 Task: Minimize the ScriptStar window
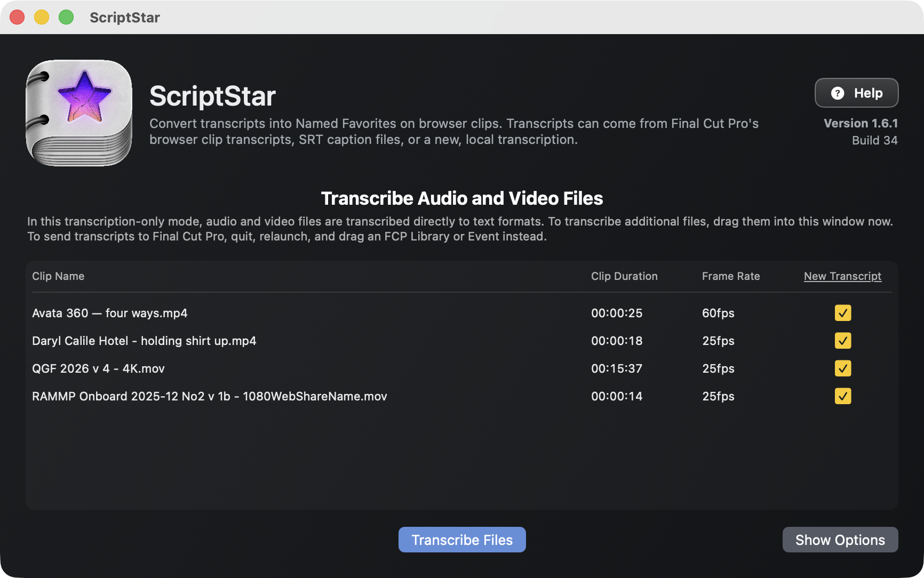tap(42, 18)
